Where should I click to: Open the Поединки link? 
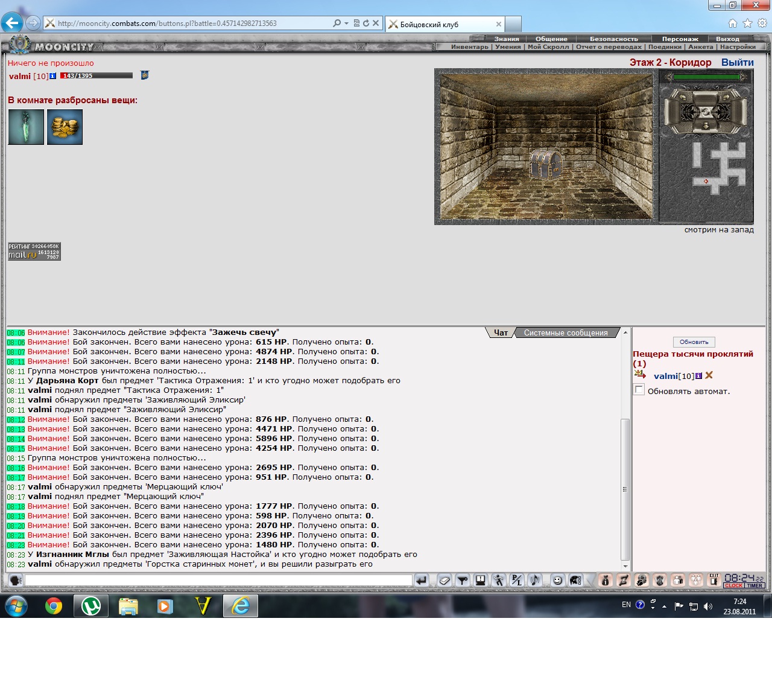(x=665, y=46)
